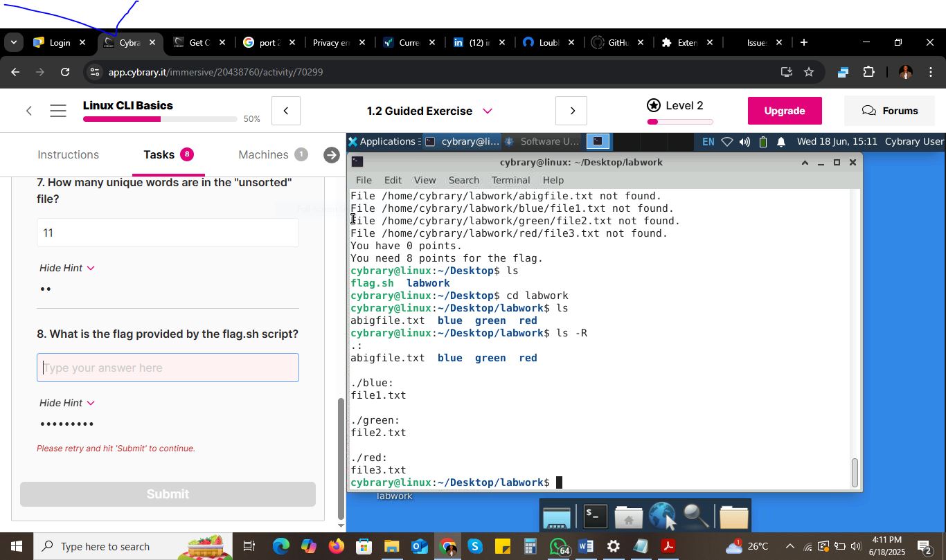Open the hamburger menu beside Linux CLI Basics
946x560 pixels.
tap(58, 111)
